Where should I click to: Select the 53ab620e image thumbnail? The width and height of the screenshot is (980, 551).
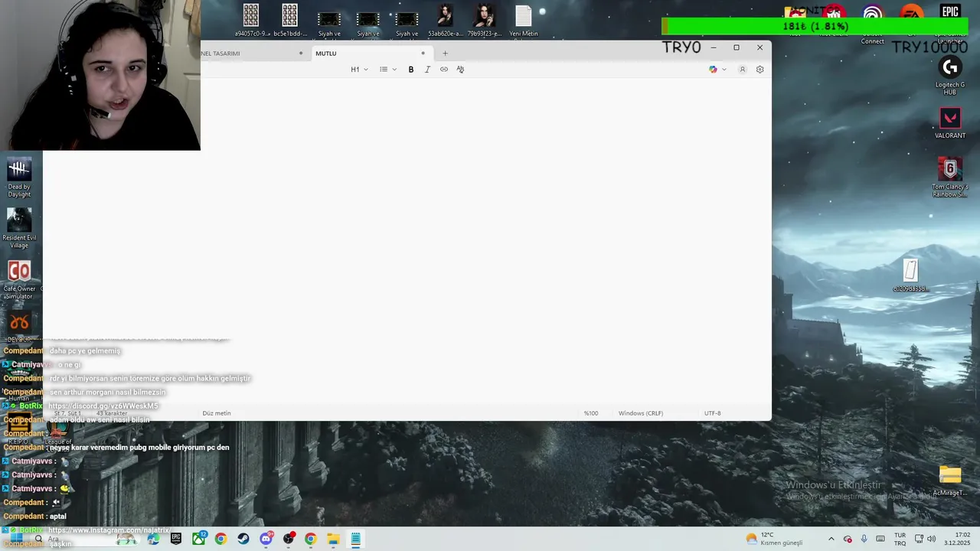click(445, 21)
